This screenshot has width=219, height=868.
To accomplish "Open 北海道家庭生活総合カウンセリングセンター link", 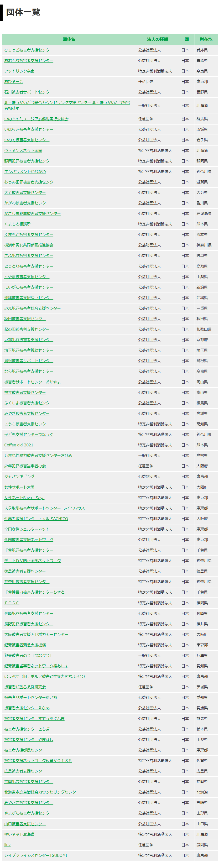I will point(42,792).
